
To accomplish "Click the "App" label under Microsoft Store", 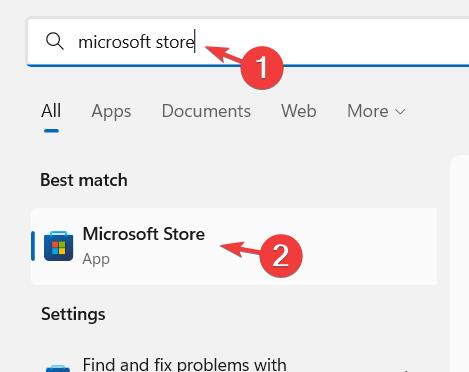I will coord(96,259).
